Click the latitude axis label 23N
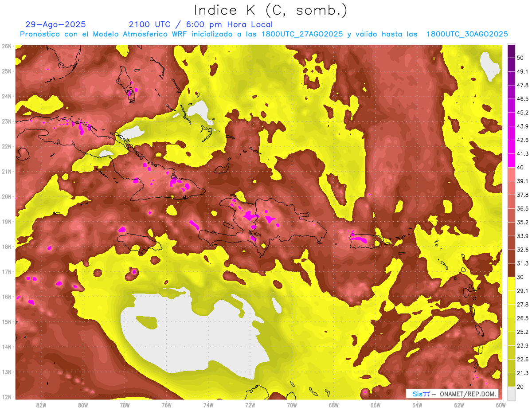 point(6,121)
